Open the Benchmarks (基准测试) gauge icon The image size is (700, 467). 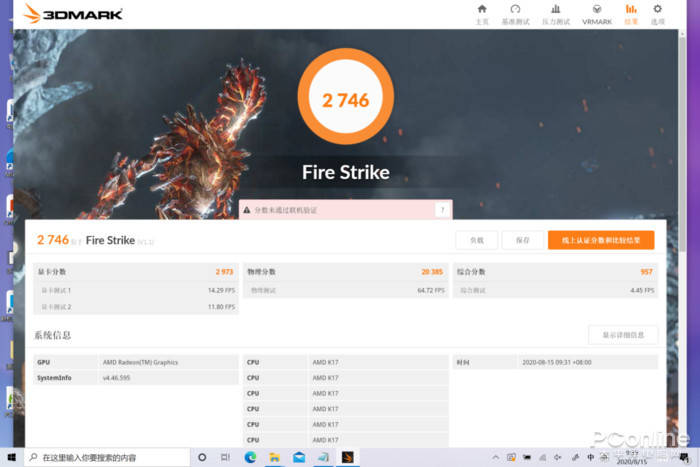pos(516,13)
